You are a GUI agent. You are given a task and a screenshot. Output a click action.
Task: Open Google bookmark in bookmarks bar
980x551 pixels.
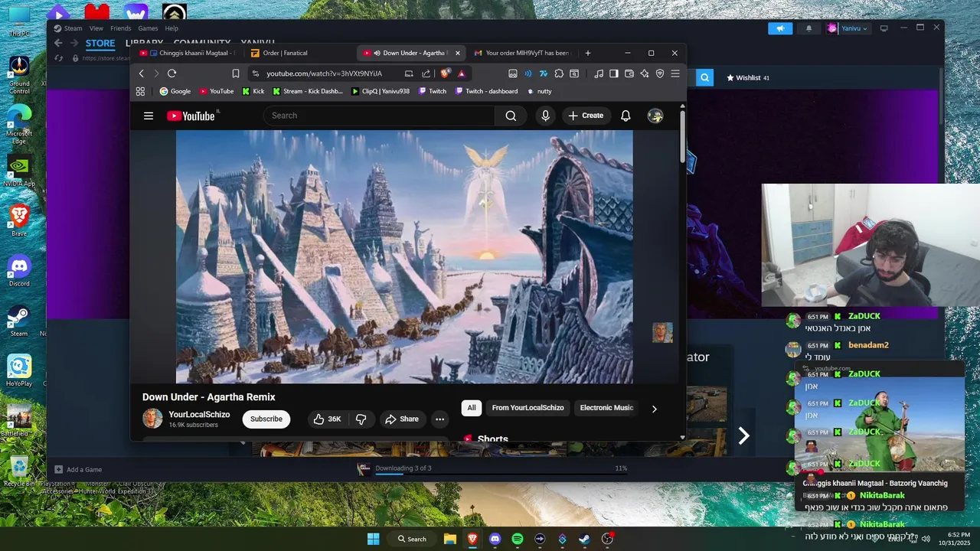tap(175, 91)
